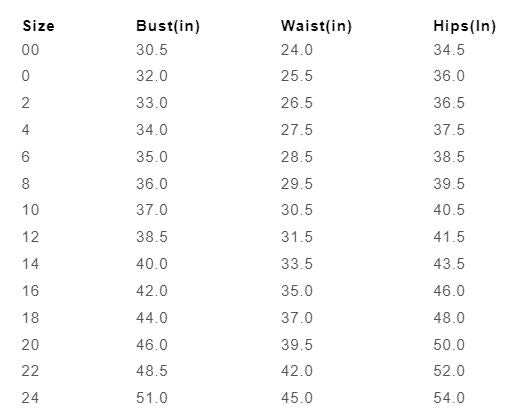This screenshot has height=419, width=505.
Task: Click the Bust(in) column header
Action: tap(168, 26)
